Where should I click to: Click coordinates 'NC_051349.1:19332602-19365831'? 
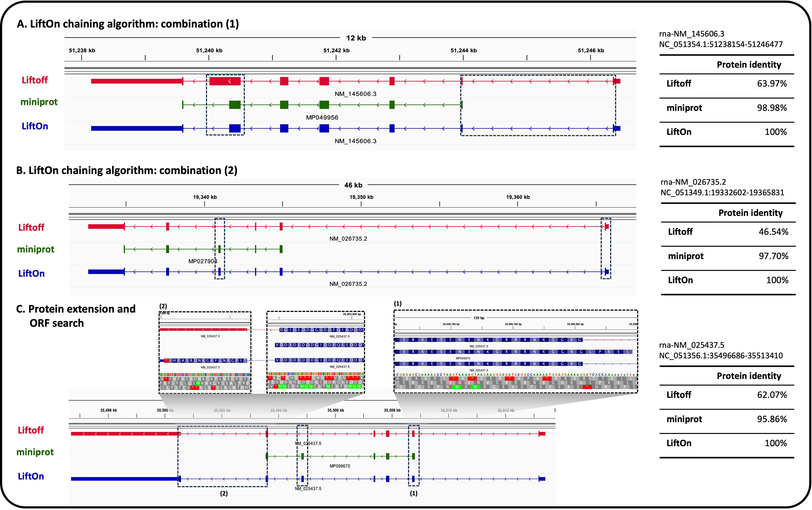[x=722, y=193]
